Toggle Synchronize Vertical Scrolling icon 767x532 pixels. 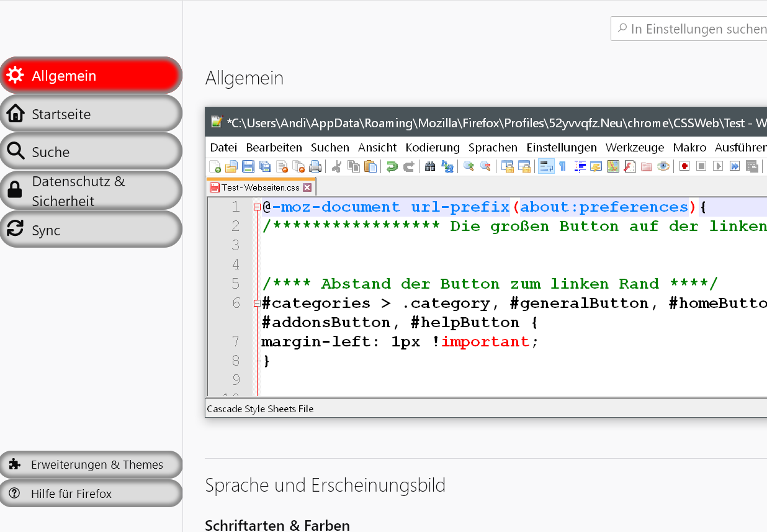pos(507,166)
